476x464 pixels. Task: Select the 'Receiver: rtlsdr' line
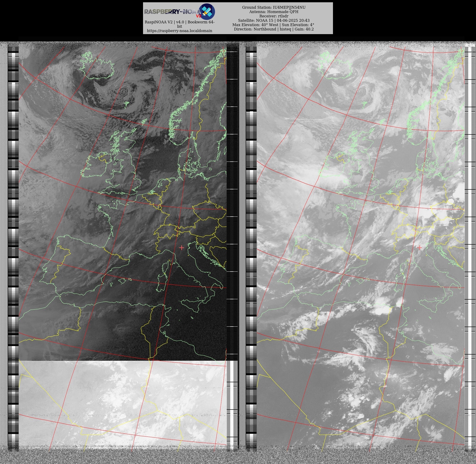pos(274,16)
